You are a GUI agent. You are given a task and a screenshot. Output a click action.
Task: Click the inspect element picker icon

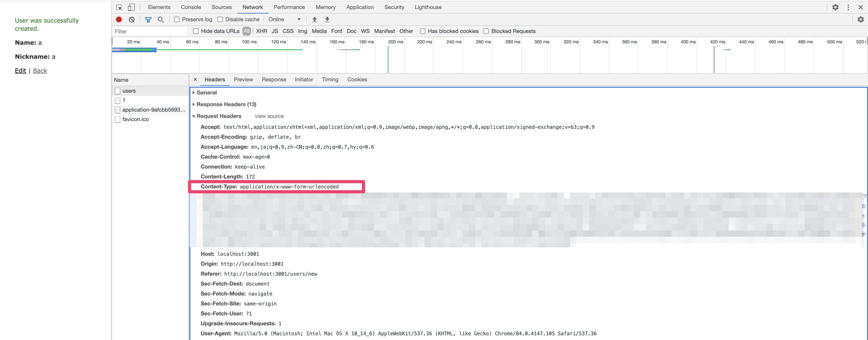(x=119, y=7)
